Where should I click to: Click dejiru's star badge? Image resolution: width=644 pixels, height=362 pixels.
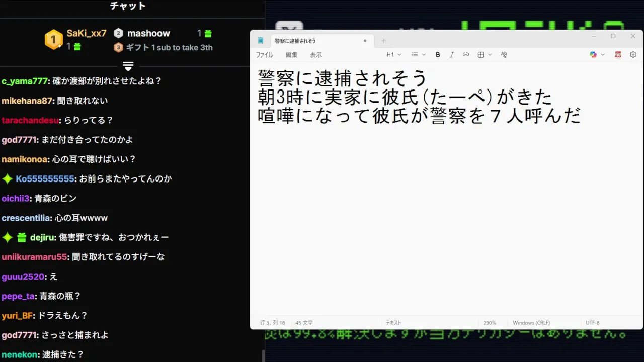(7, 237)
